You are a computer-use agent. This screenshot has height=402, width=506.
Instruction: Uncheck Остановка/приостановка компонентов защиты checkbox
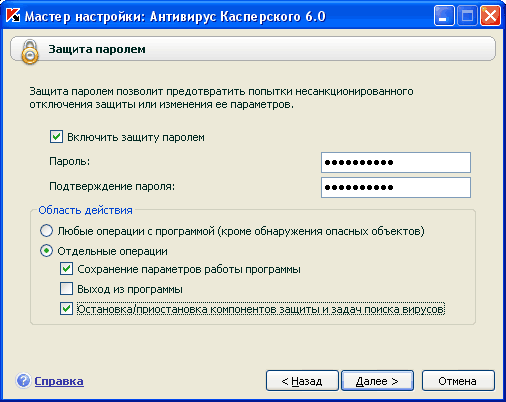[x=66, y=309]
